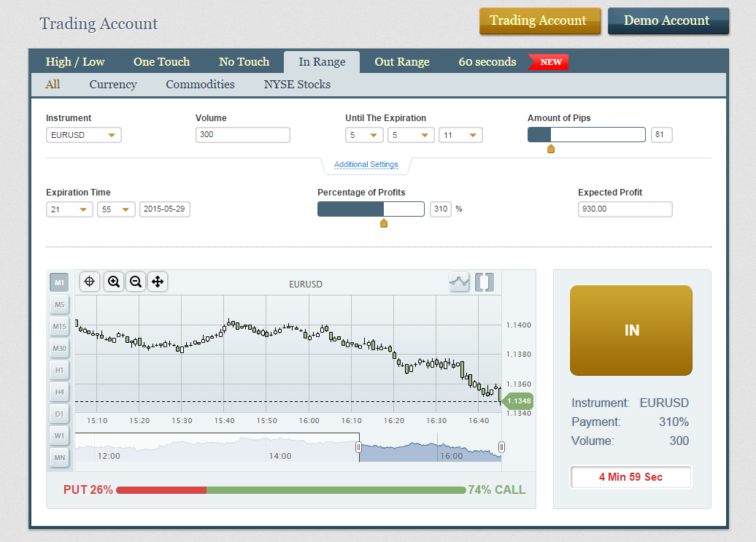Click the 4 Min 59 Sec countdown

pyautogui.click(x=630, y=477)
